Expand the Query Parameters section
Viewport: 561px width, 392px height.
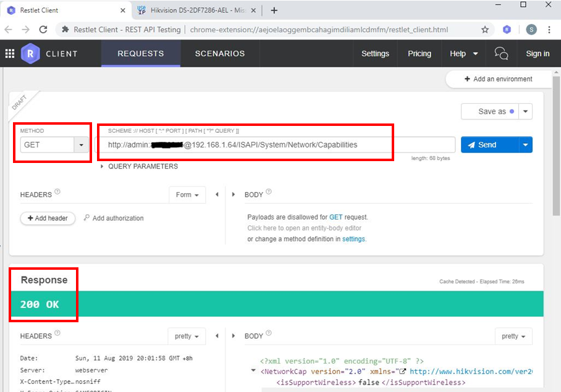[103, 166]
